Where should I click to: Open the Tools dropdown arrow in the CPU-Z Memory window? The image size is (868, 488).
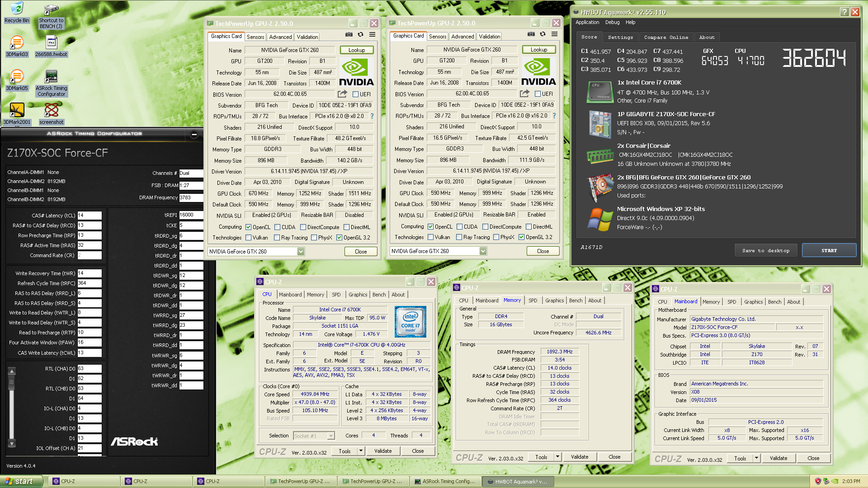click(x=557, y=457)
